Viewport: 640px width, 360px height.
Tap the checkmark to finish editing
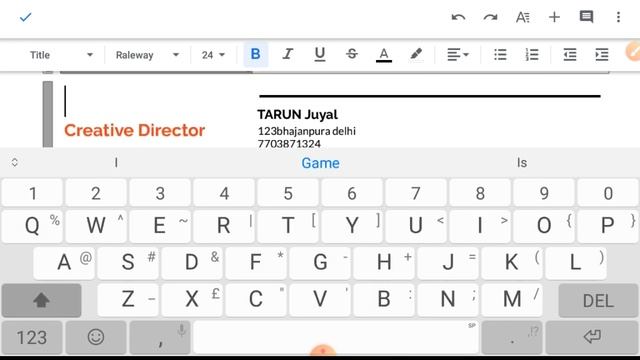tap(25, 17)
